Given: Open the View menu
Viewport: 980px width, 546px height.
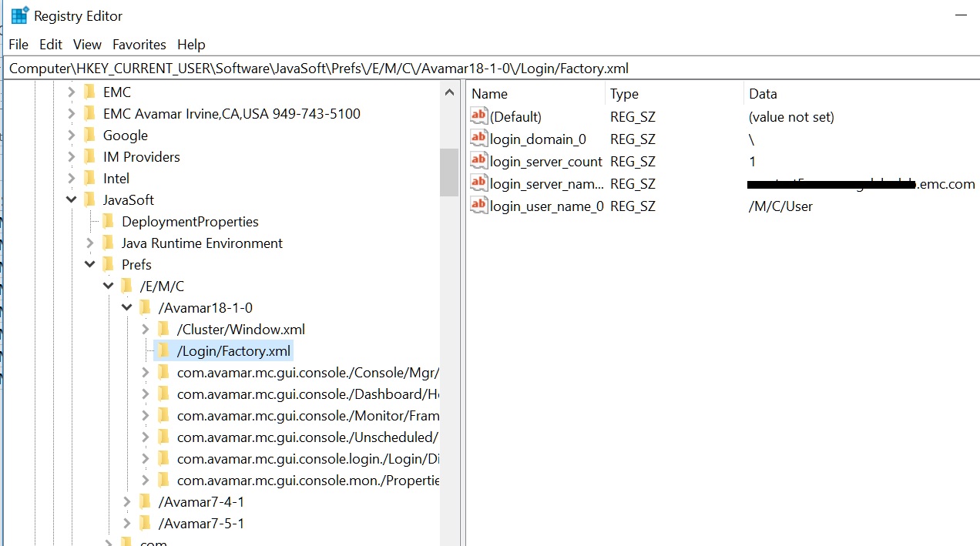Looking at the screenshot, I should (x=87, y=44).
